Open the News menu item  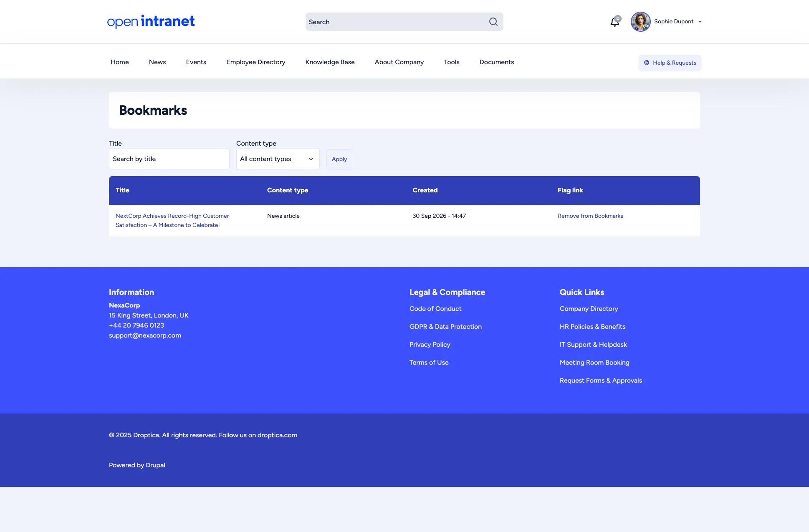157,62
